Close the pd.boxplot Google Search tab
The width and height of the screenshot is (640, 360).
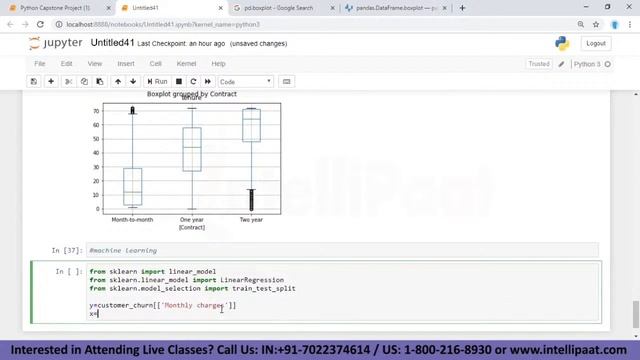click(x=332, y=8)
